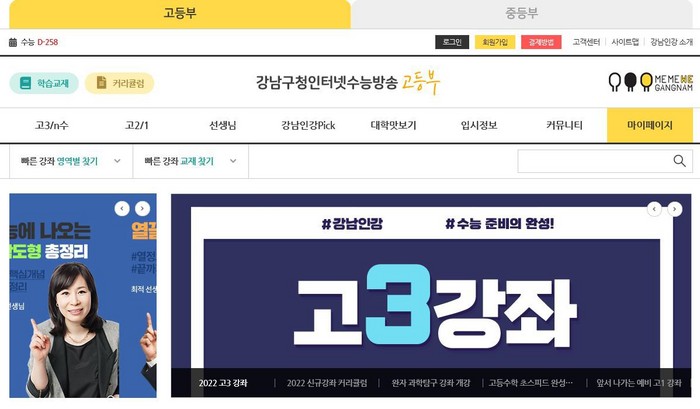Click the calendar icon beside 수능 D-258

[13, 42]
